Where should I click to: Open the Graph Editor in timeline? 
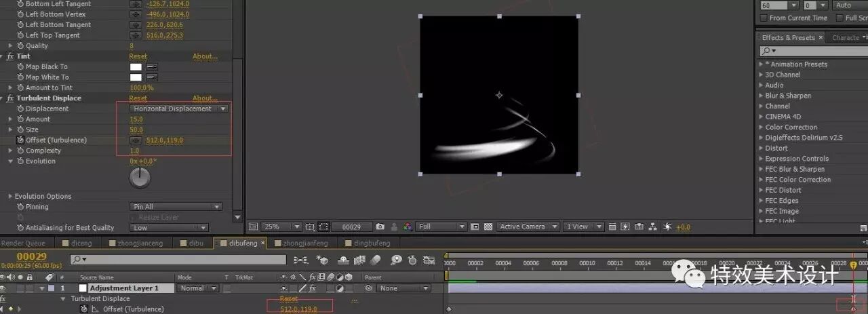pyautogui.click(x=429, y=260)
